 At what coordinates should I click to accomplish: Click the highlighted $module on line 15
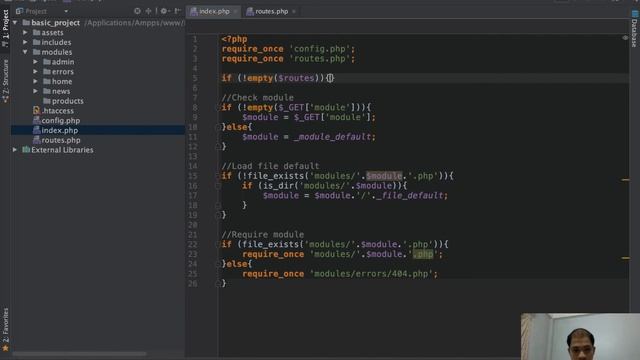pos(384,176)
